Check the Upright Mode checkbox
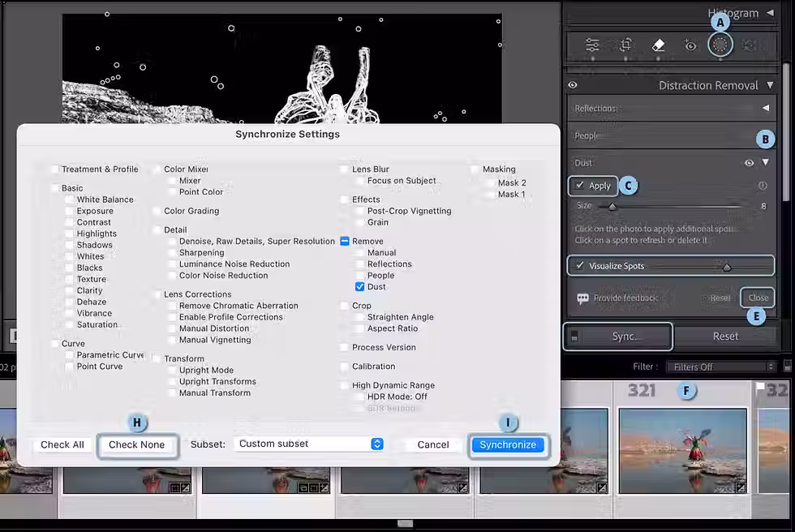The width and height of the screenshot is (795, 532). point(172,371)
